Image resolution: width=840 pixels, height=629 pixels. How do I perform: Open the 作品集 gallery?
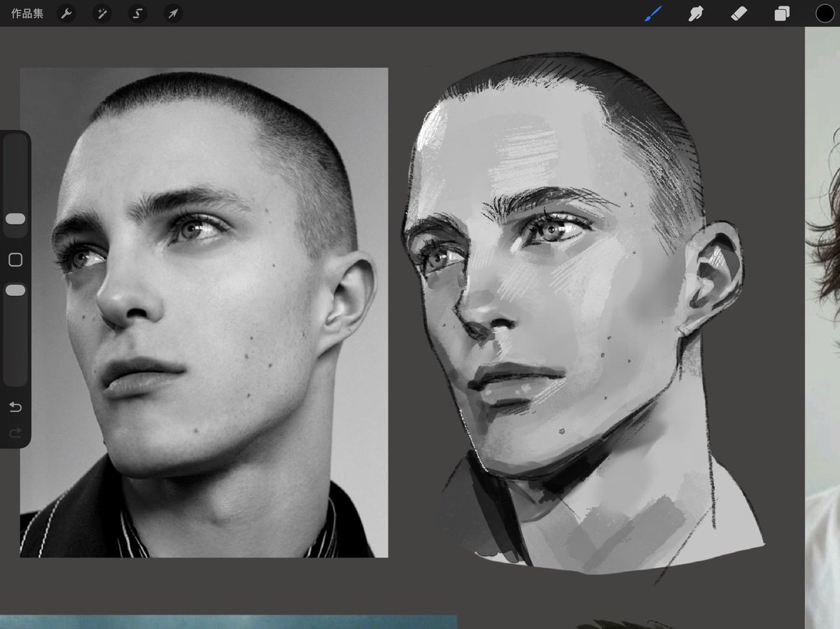pyautogui.click(x=27, y=13)
